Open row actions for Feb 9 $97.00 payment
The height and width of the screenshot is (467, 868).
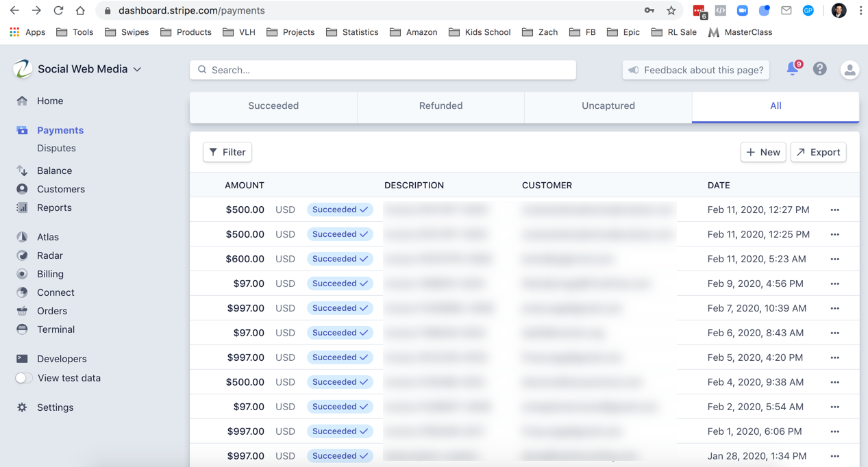tap(834, 284)
